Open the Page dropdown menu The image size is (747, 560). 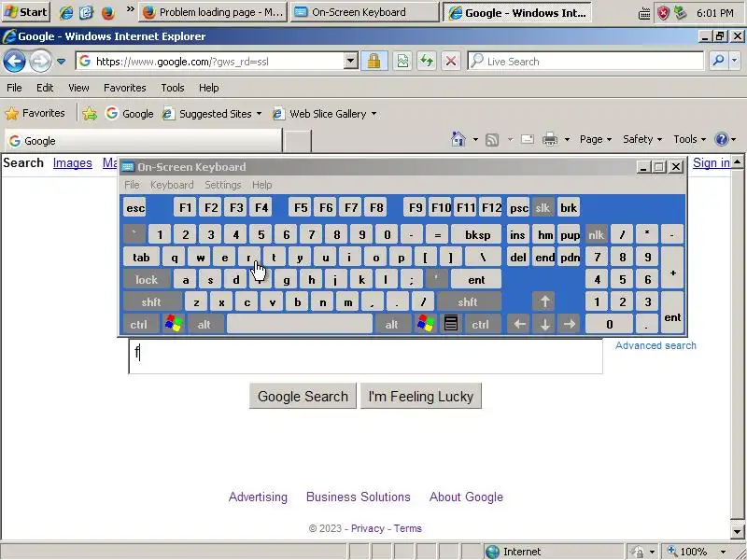tap(596, 139)
